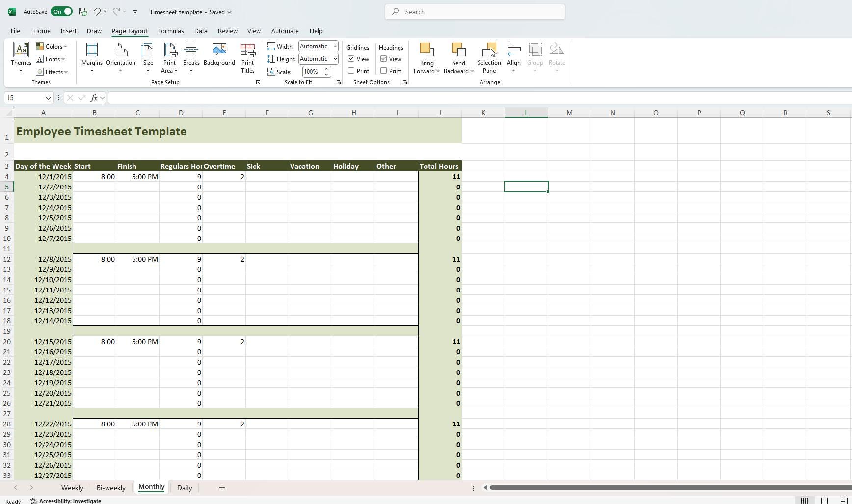Open the Help ribbon tab
Image resolution: width=852 pixels, height=504 pixels.
(x=316, y=31)
